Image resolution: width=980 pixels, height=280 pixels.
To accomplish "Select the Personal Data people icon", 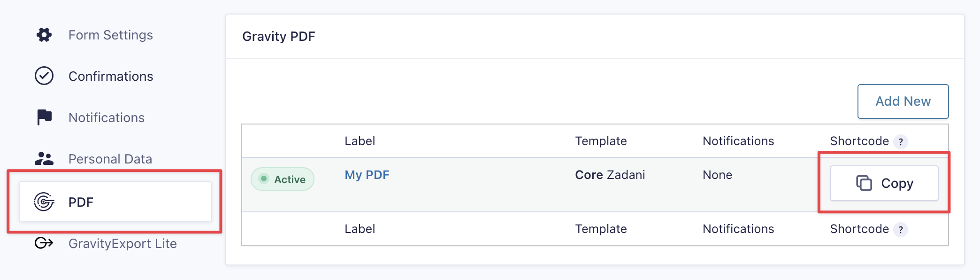I will pos(43,158).
